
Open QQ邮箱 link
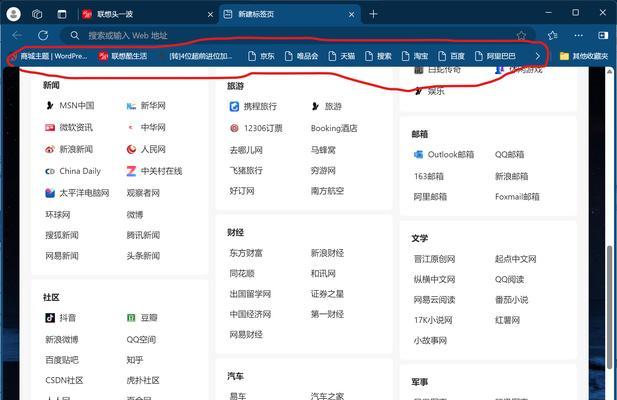(x=510, y=155)
